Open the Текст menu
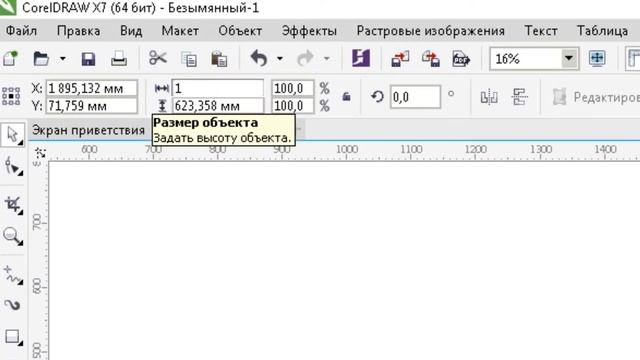The width and height of the screenshot is (640, 360). coord(541,31)
